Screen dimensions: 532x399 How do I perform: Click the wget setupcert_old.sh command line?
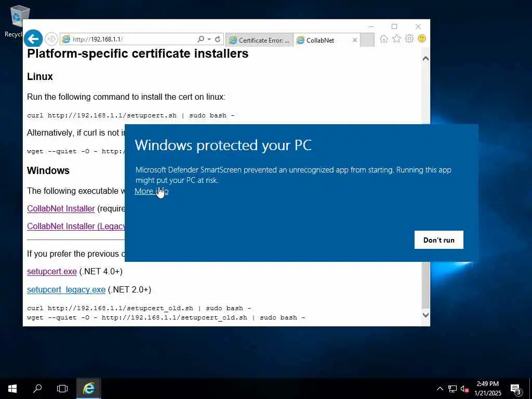[166, 317]
